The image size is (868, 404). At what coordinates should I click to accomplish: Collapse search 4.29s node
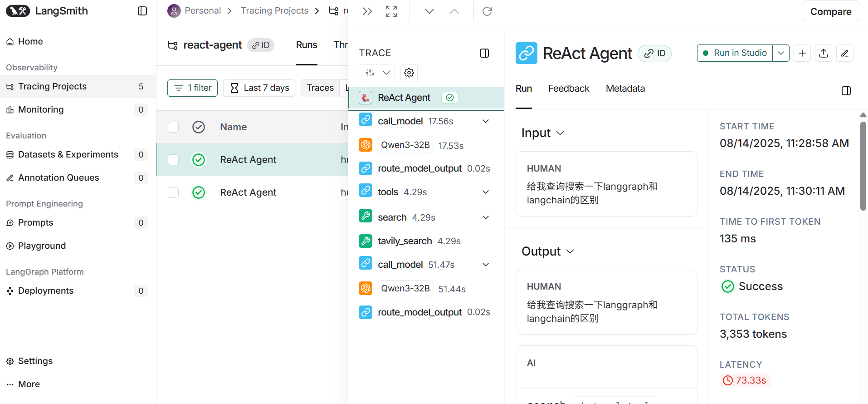pyautogui.click(x=486, y=217)
